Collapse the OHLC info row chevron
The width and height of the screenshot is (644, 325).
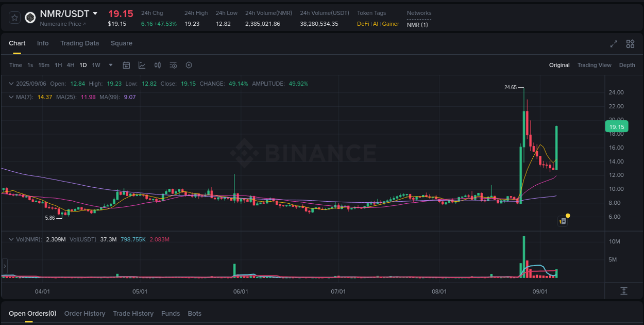point(11,83)
